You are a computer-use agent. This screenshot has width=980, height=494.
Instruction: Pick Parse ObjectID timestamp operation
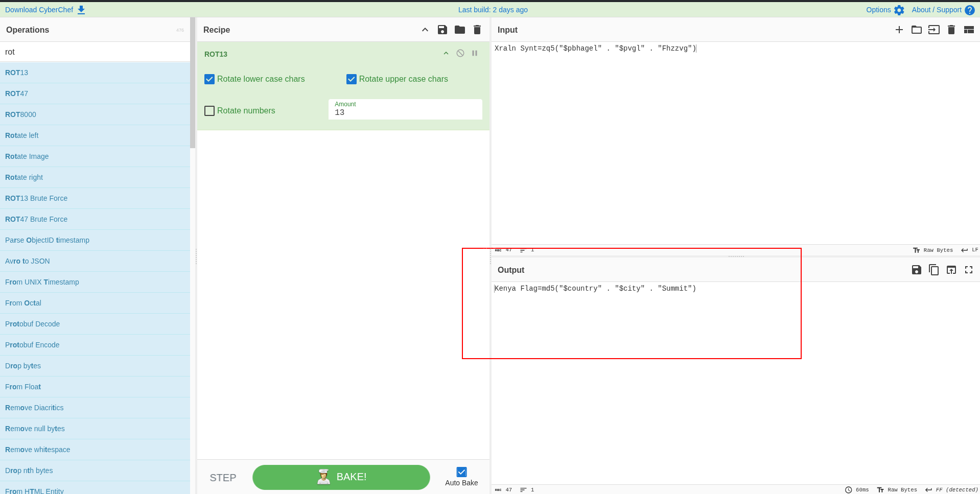95,240
